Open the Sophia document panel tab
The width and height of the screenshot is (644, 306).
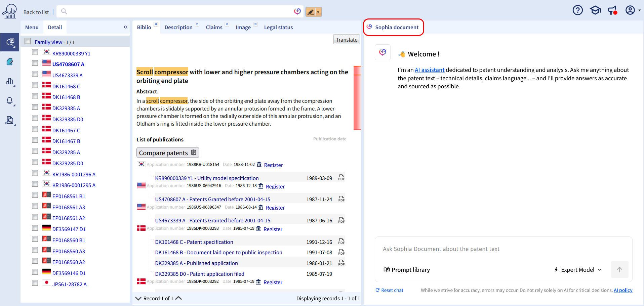point(393,27)
